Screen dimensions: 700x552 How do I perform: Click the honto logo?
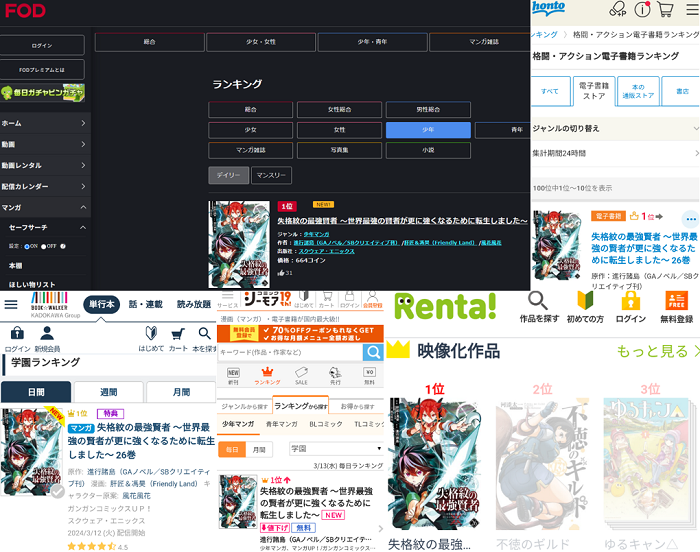(x=548, y=8)
